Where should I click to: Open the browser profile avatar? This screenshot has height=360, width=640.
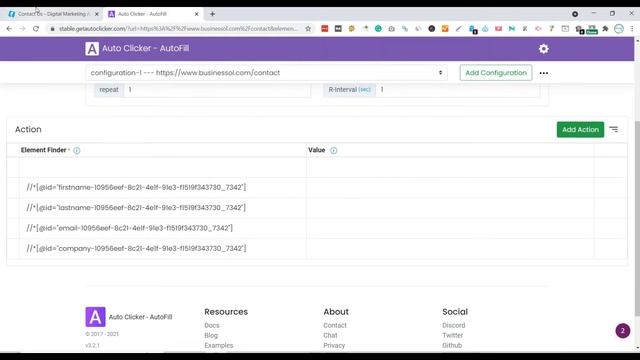click(619, 29)
